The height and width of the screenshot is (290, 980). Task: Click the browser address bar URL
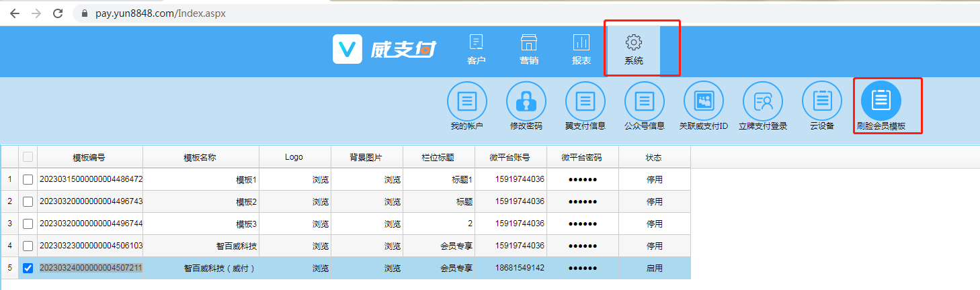pyautogui.click(x=177, y=13)
